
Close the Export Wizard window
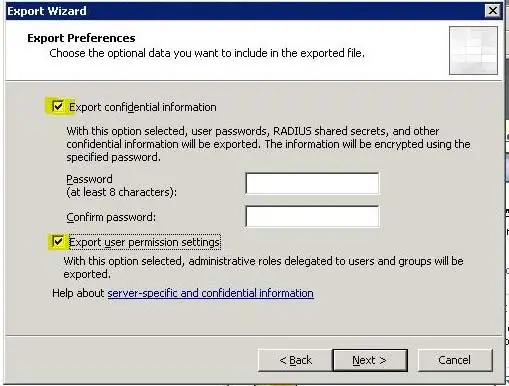pos(492,11)
